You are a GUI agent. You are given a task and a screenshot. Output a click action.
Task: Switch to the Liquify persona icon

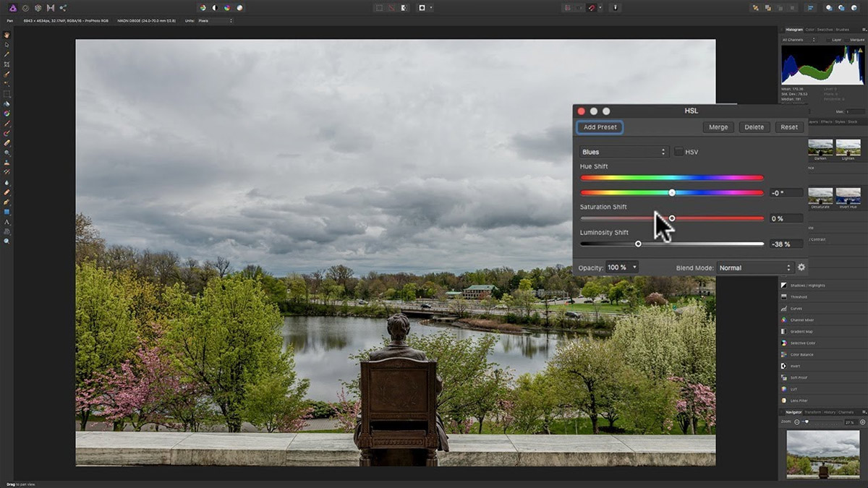[25, 8]
